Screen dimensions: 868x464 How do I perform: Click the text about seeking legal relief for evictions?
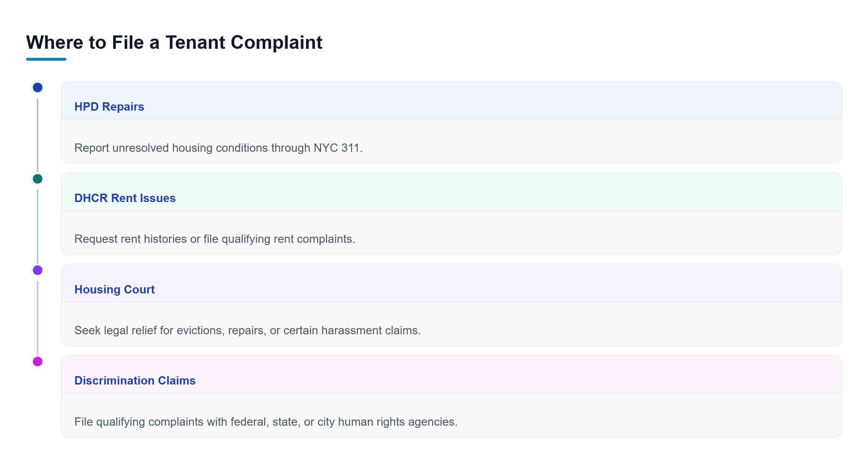(247, 330)
